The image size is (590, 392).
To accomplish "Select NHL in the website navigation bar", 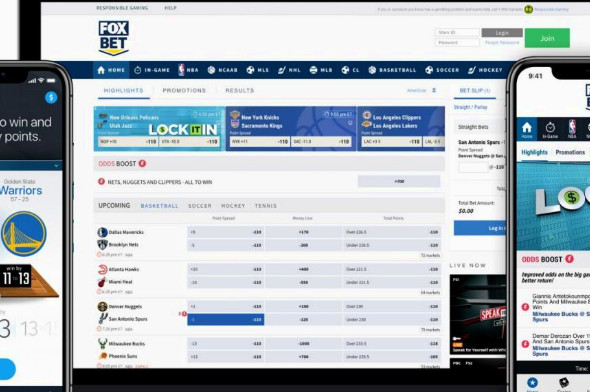I will click(x=289, y=70).
